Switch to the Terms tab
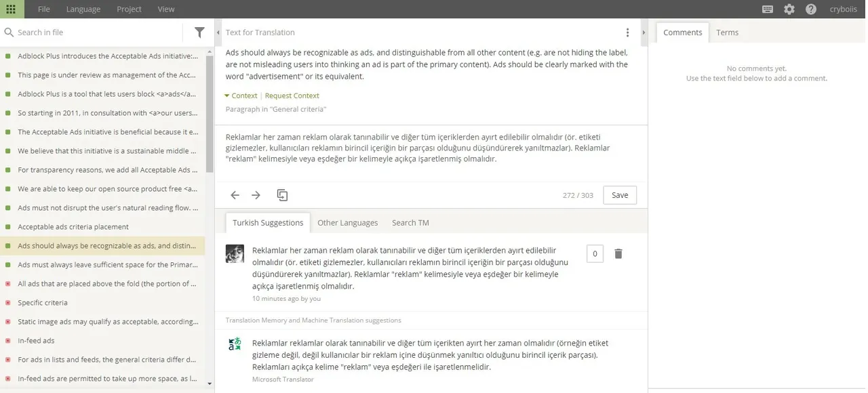 click(x=727, y=33)
